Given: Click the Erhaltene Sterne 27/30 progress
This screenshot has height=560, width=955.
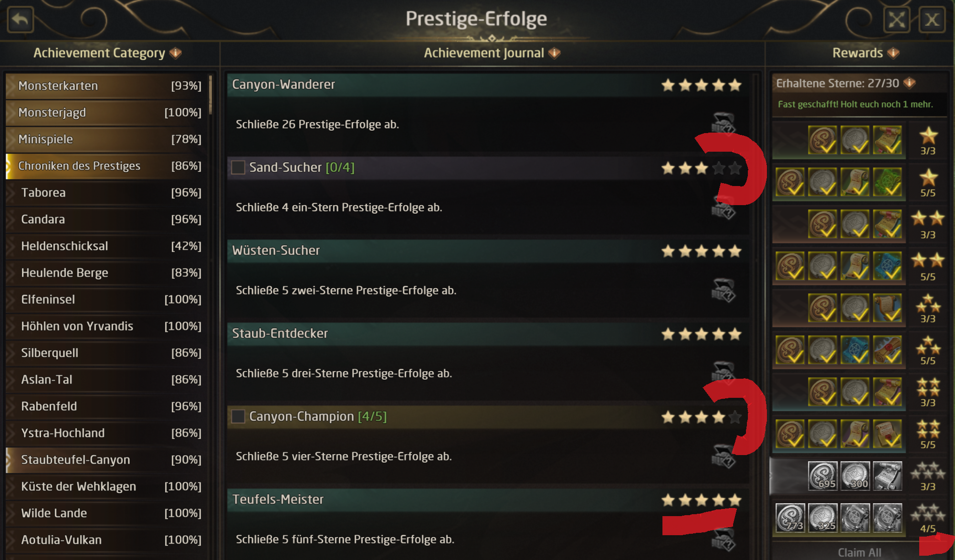Looking at the screenshot, I should 837,83.
